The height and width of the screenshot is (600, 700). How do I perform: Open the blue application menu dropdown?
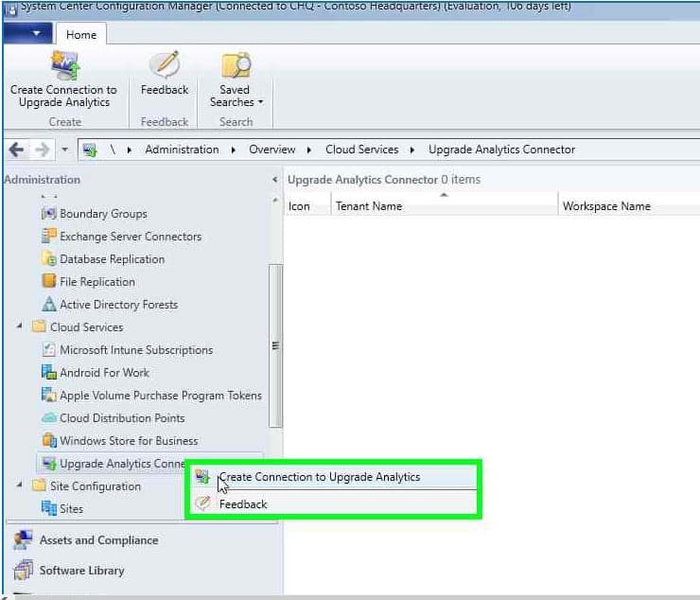27,33
